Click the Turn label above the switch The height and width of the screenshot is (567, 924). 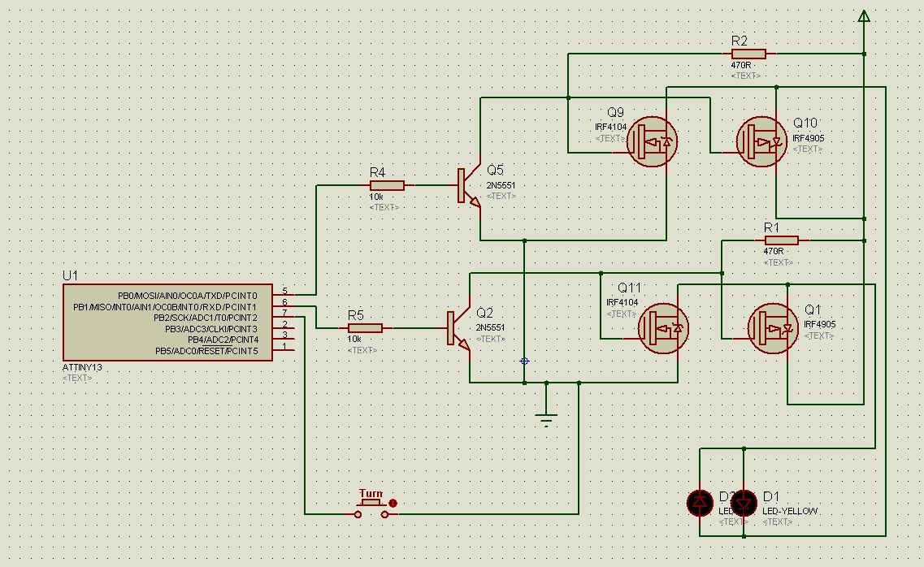point(371,493)
